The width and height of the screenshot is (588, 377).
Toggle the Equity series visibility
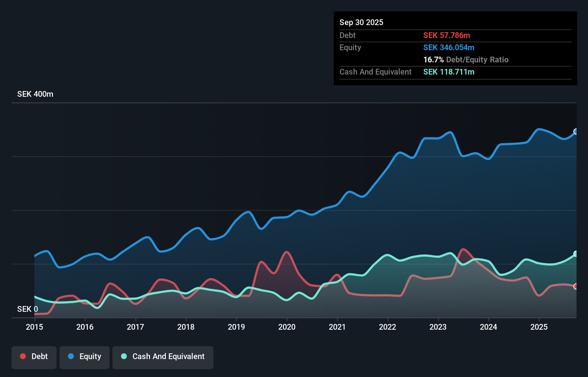84,357
